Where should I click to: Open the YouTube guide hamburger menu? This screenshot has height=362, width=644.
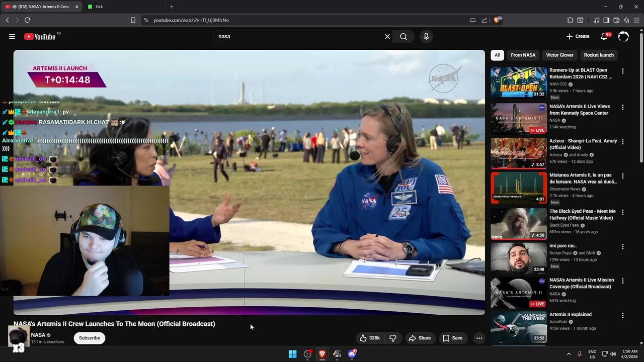tap(12, 36)
